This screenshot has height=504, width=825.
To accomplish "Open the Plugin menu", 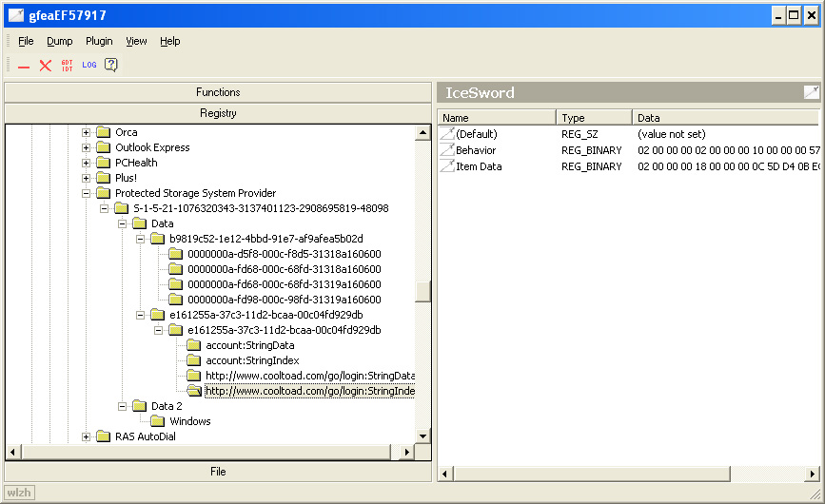I will [99, 41].
